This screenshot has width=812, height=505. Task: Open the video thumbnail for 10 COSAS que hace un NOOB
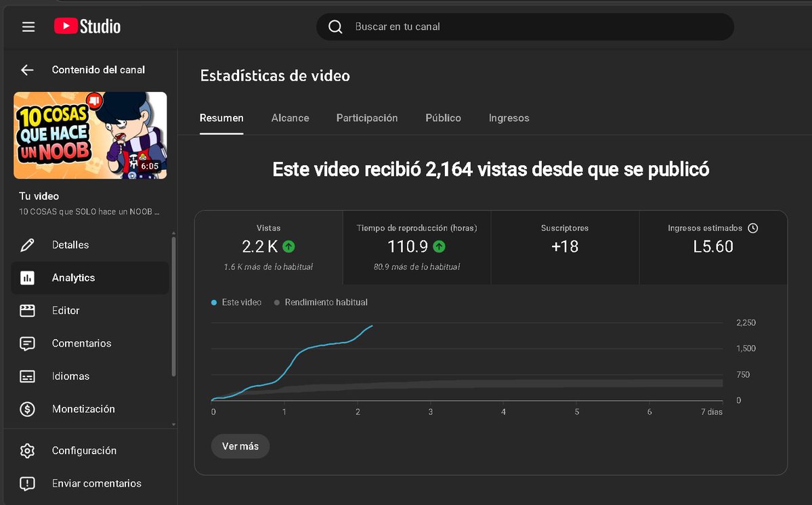(x=89, y=135)
